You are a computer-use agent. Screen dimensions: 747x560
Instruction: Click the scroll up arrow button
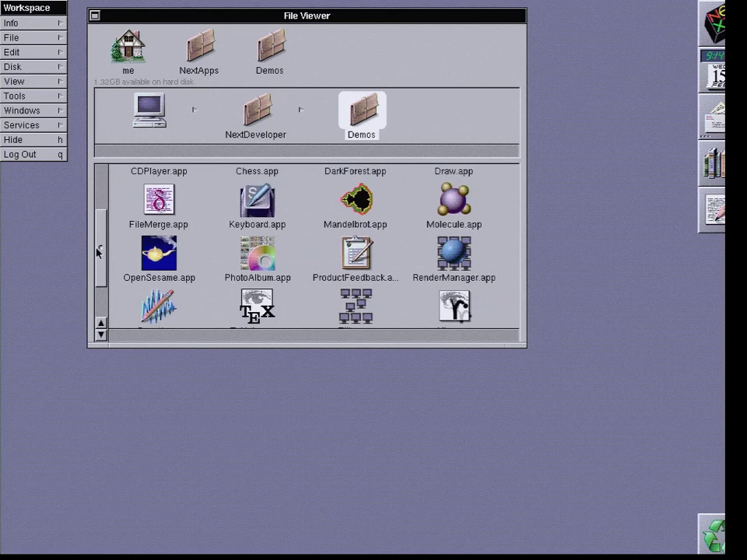click(x=101, y=324)
